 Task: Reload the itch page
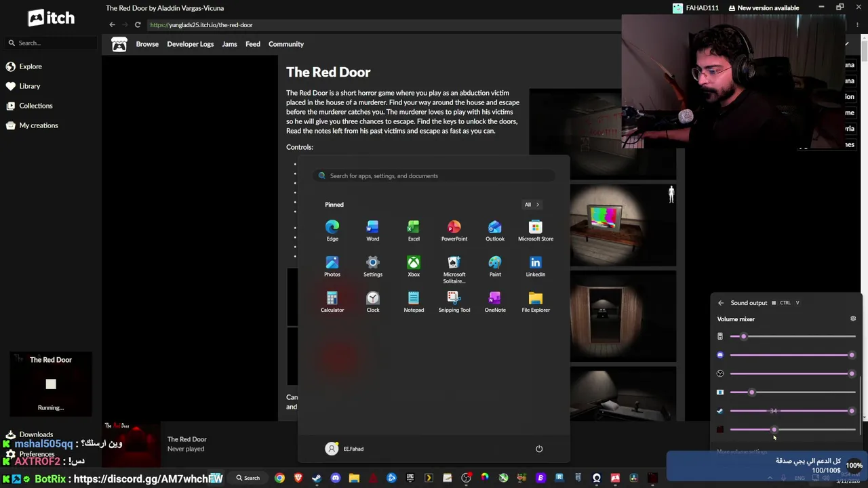(138, 25)
